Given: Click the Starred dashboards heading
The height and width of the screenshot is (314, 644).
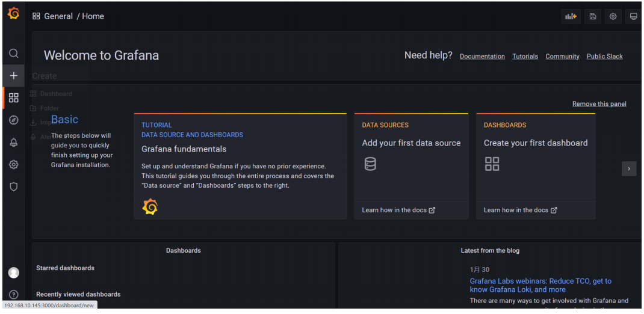Looking at the screenshot, I should coord(66,268).
